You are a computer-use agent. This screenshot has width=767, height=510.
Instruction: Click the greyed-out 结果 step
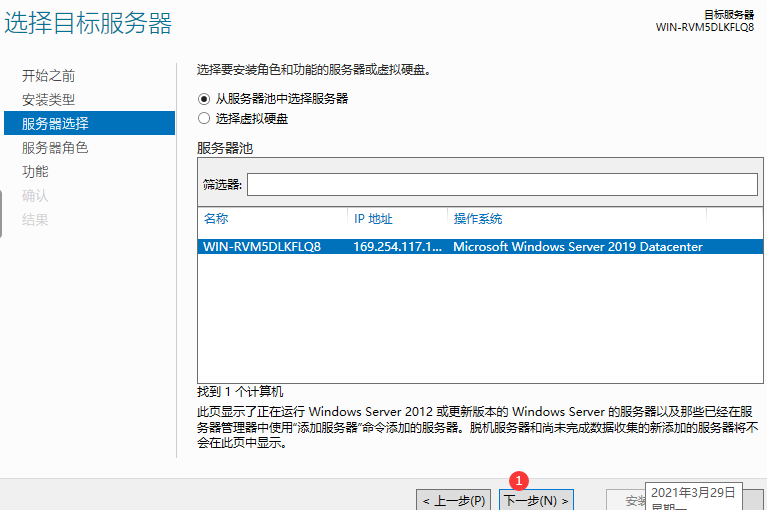tap(35, 220)
